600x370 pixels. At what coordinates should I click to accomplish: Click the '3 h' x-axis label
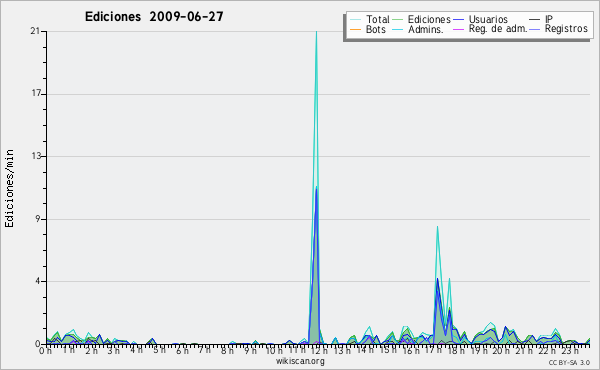pos(114,351)
